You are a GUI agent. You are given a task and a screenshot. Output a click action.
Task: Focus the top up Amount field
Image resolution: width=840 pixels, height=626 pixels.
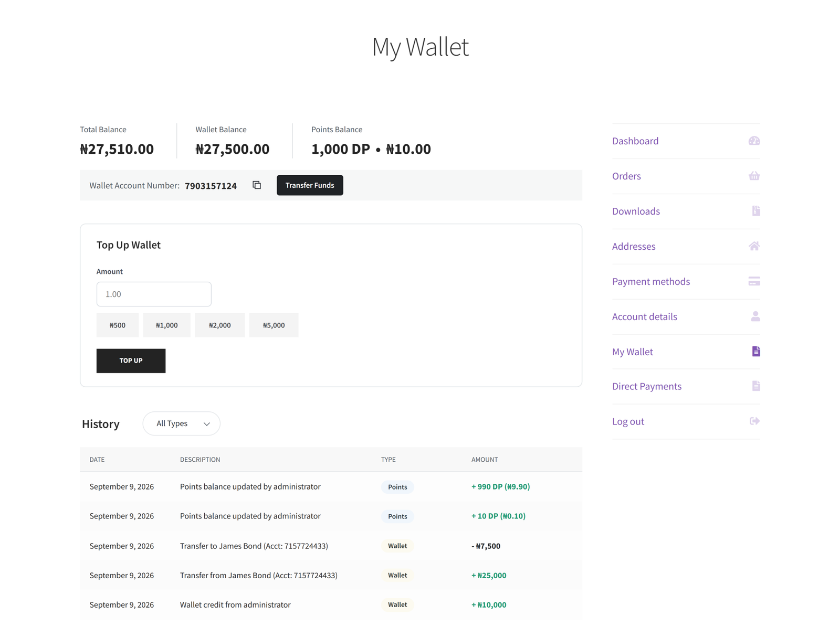tap(154, 294)
